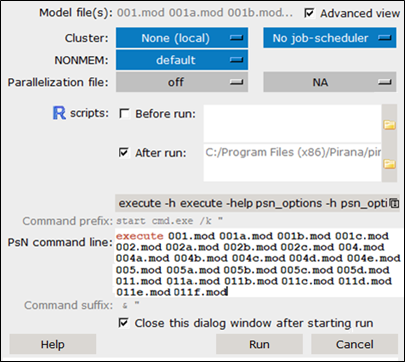Disable the After run script checkbox
405x362 pixels.
(x=124, y=153)
